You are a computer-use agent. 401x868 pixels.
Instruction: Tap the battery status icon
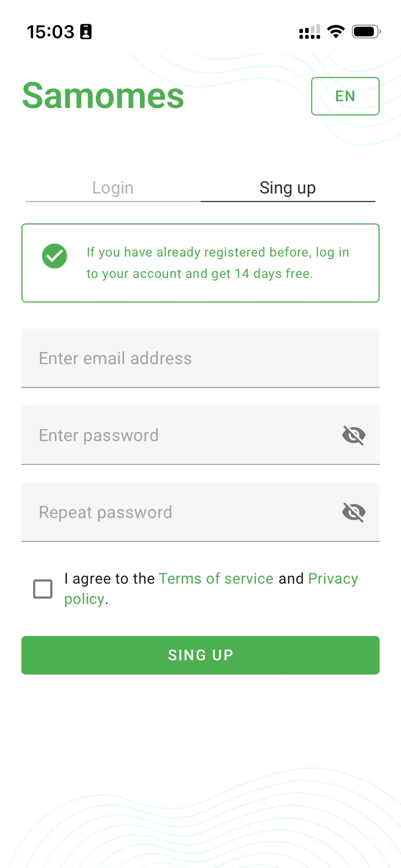coord(366,32)
